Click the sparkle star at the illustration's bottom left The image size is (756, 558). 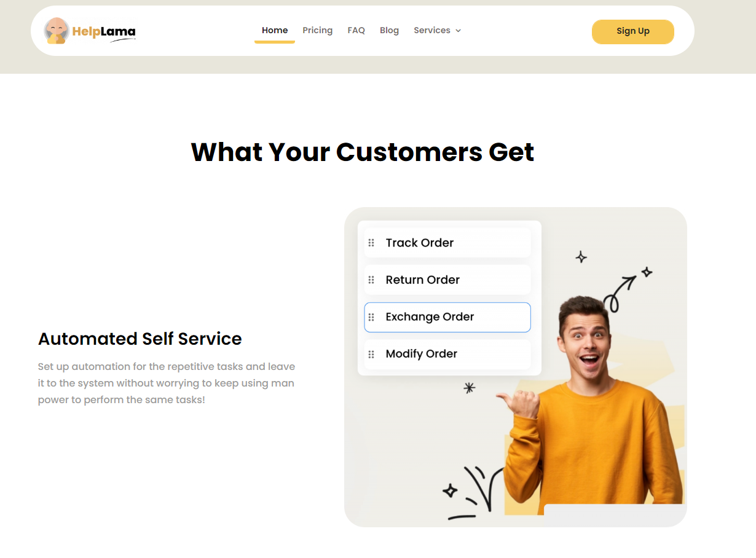[x=450, y=490]
